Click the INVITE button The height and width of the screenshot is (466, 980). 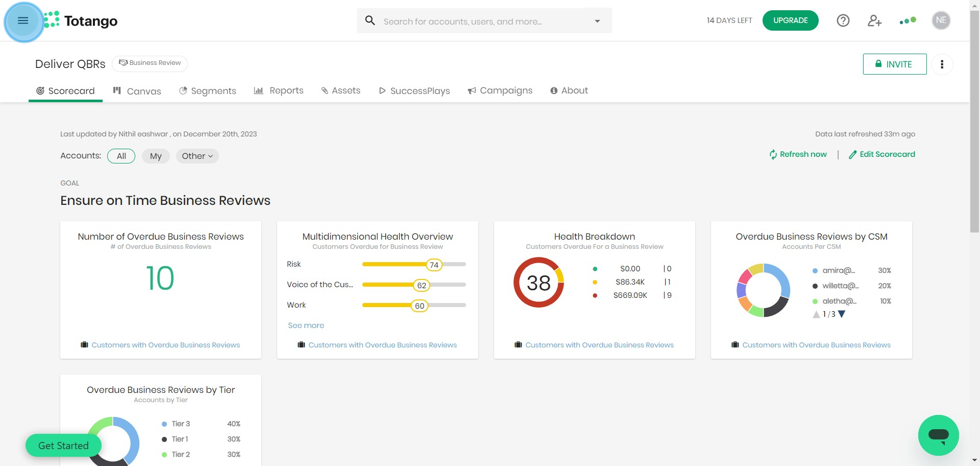895,64
